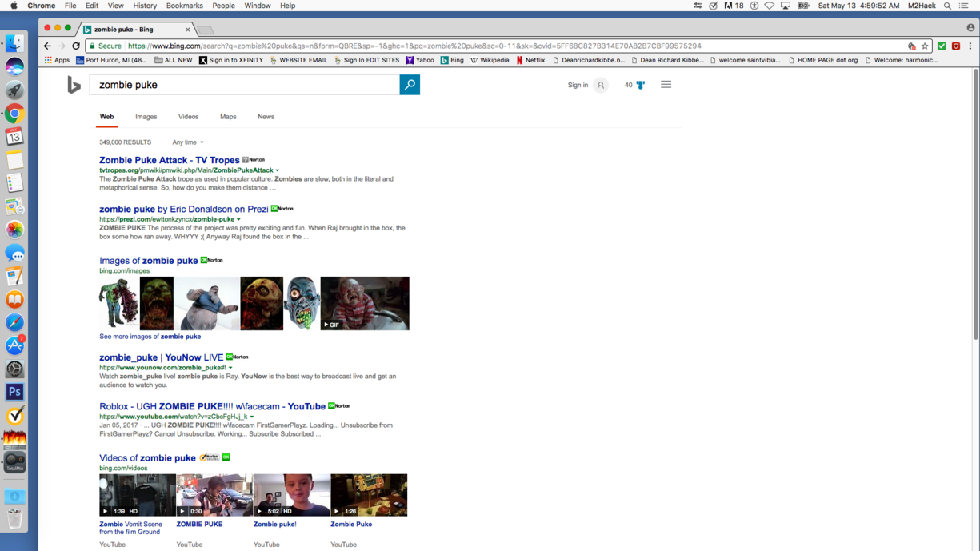This screenshot has width=980, height=551.
Task: Open System Preferences from the dock
Action: click(14, 369)
